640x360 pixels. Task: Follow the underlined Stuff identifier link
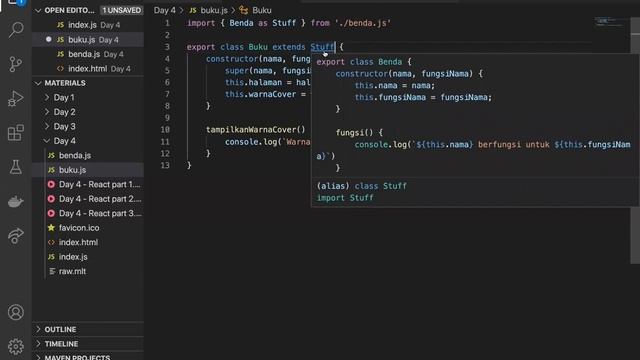coord(322,47)
